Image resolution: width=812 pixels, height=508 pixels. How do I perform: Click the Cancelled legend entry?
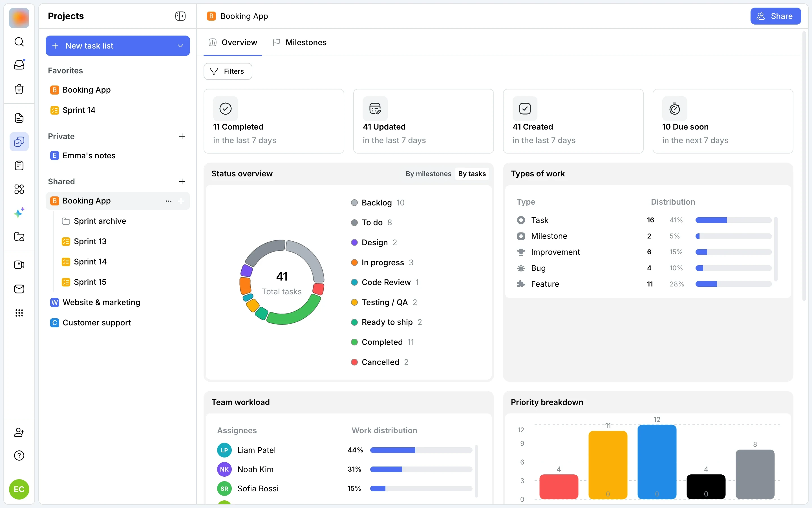coord(379,362)
